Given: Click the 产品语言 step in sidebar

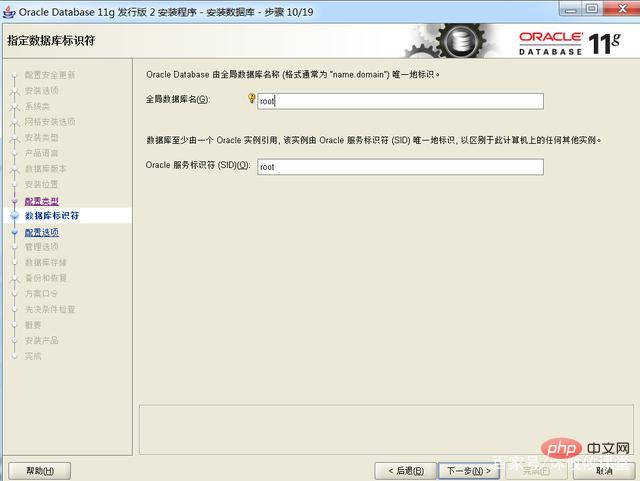Looking at the screenshot, I should tap(42, 153).
